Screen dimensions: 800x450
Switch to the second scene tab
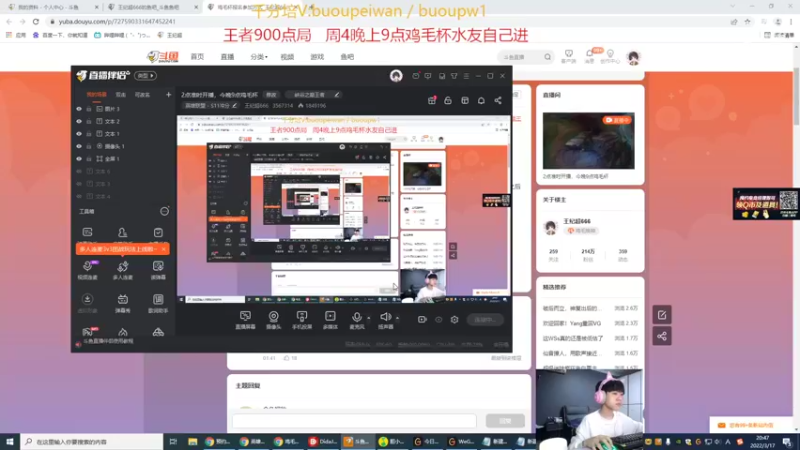121,95
